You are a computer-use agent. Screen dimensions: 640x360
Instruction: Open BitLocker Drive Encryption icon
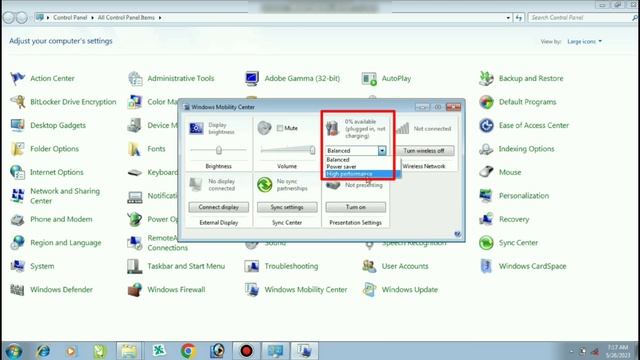coord(18,102)
